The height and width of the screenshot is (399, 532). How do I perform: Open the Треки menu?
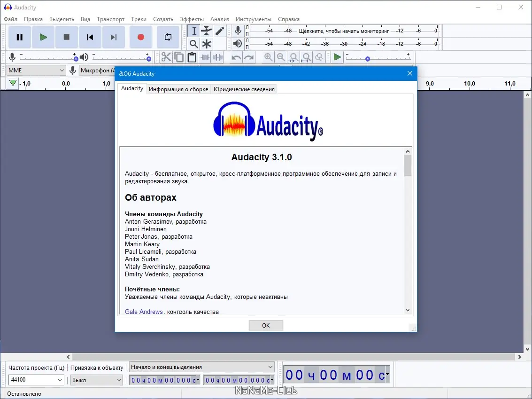point(139,19)
